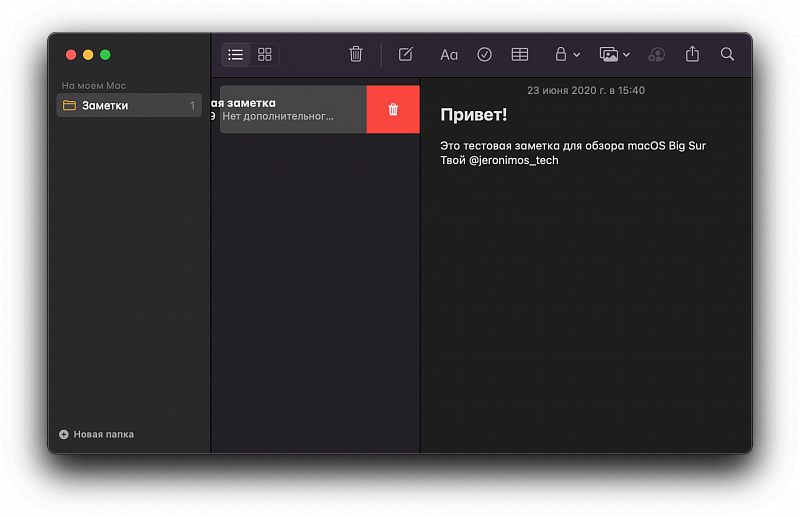Viewport: 800px width, 517px height.
Task: Click the search magnifier icon
Action: (727, 54)
